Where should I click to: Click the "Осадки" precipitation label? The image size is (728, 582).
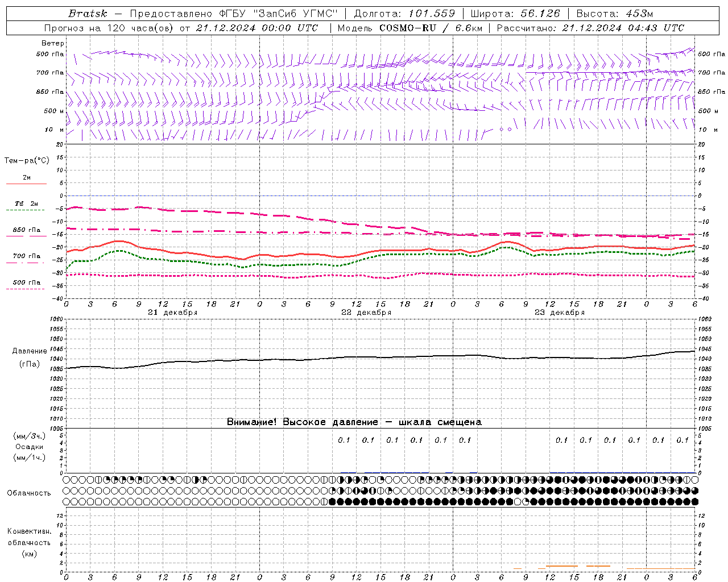point(30,447)
